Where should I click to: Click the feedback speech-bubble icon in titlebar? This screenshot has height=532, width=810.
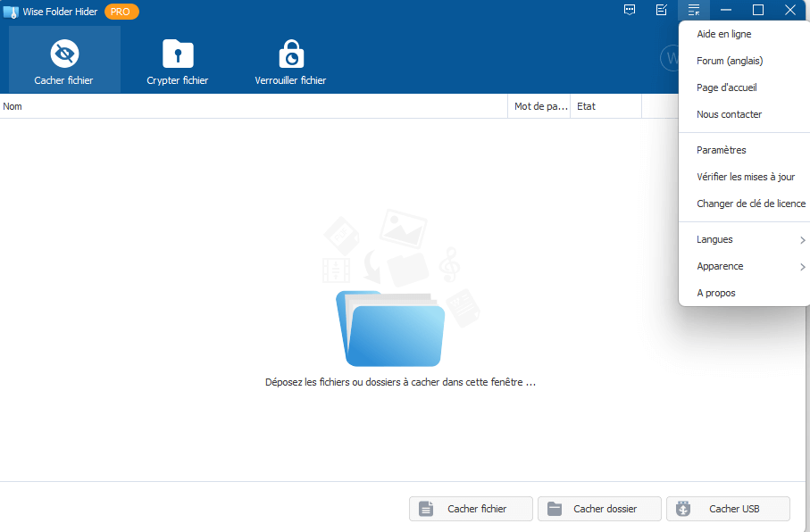pos(630,10)
